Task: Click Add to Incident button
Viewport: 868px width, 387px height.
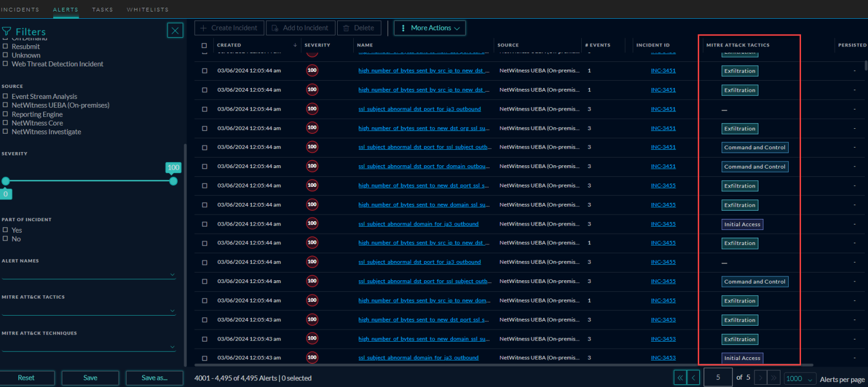Action: [301, 28]
